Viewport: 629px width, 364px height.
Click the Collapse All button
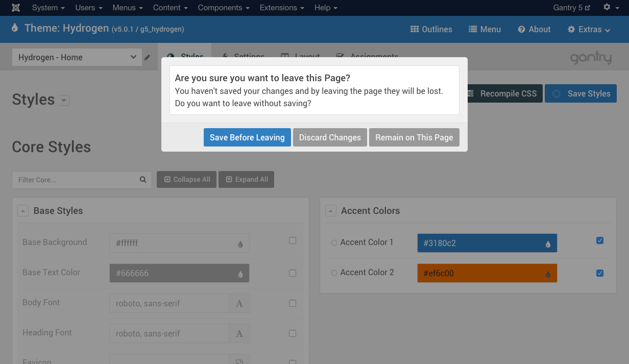[x=186, y=179]
